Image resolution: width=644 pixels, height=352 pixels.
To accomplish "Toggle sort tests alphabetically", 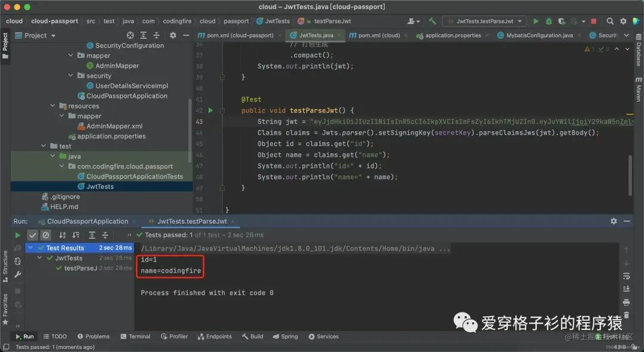I will (63, 234).
